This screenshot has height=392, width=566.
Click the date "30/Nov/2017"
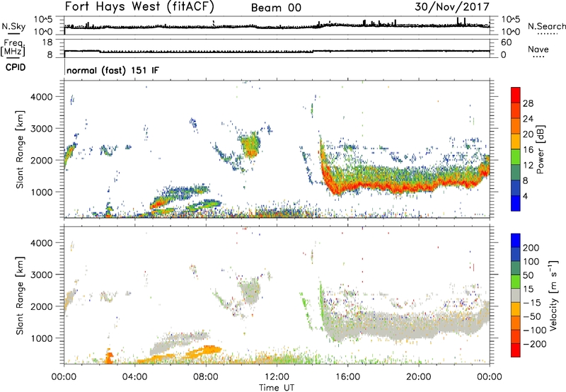click(452, 6)
